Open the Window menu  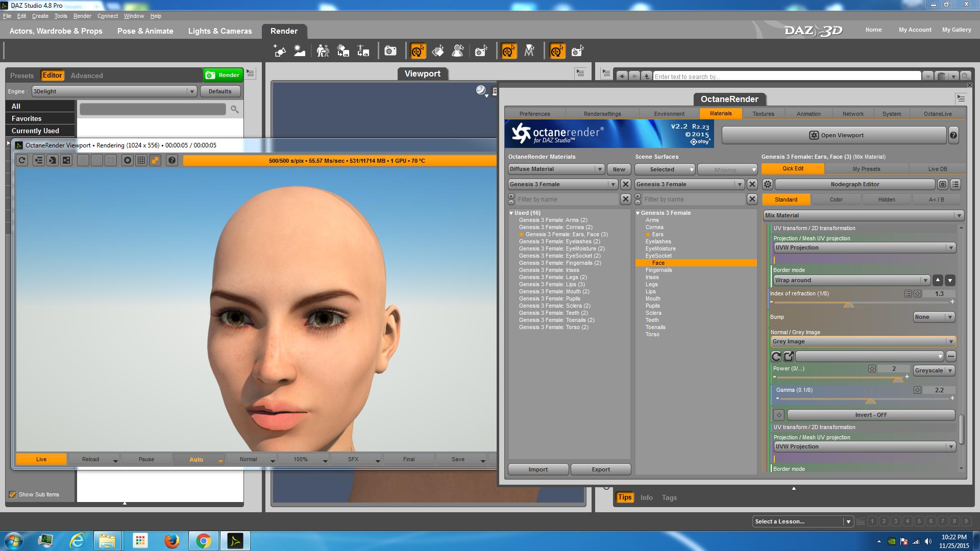click(x=134, y=16)
